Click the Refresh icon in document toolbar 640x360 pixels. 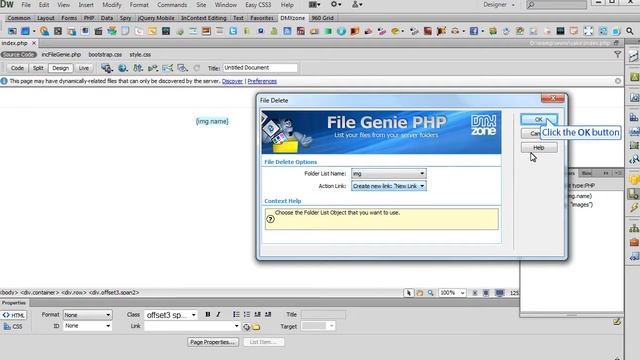pos(197,68)
